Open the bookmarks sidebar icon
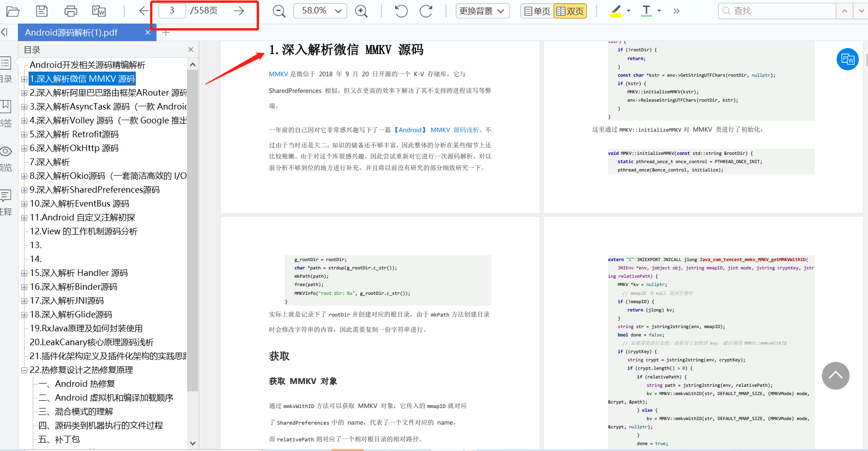 [x=6, y=106]
